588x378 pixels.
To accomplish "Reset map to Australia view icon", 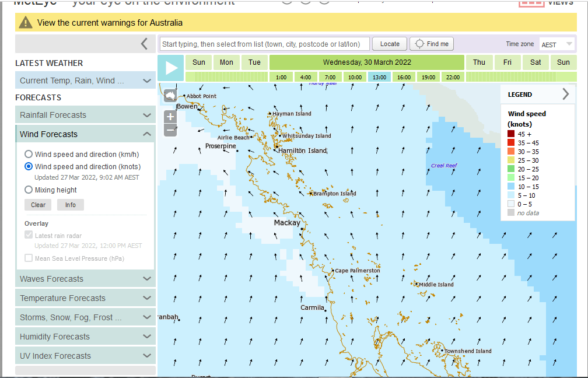I will (170, 95).
